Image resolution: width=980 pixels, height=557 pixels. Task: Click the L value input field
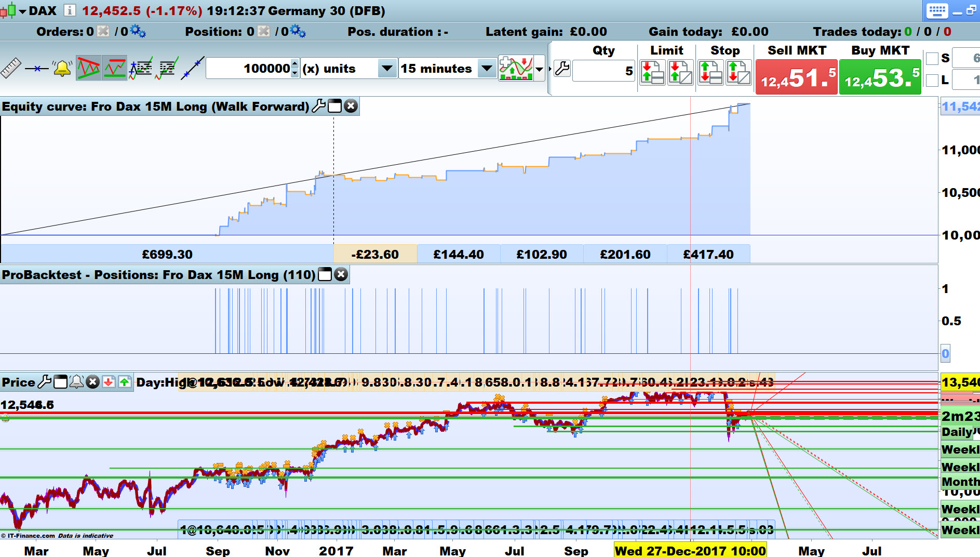(966, 80)
